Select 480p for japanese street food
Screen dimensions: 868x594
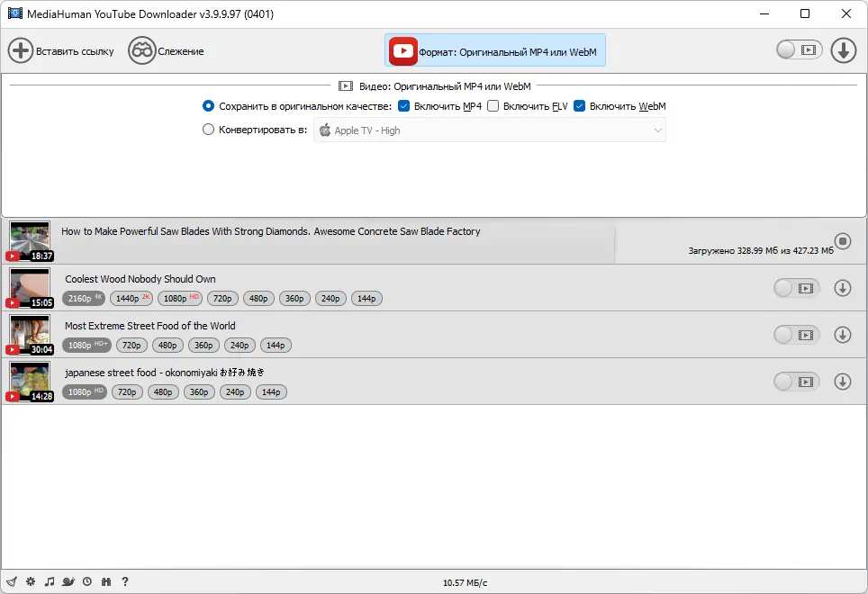[163, 392]
